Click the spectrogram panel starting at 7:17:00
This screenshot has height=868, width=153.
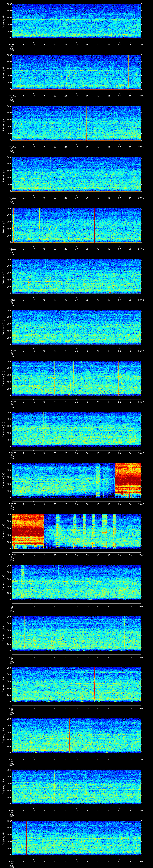coord(77,72)
